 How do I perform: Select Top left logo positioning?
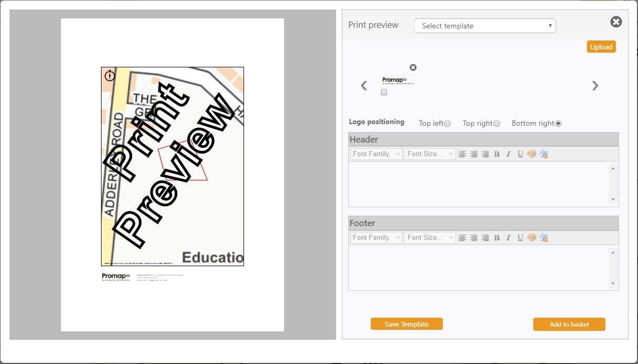click(447, 124)
